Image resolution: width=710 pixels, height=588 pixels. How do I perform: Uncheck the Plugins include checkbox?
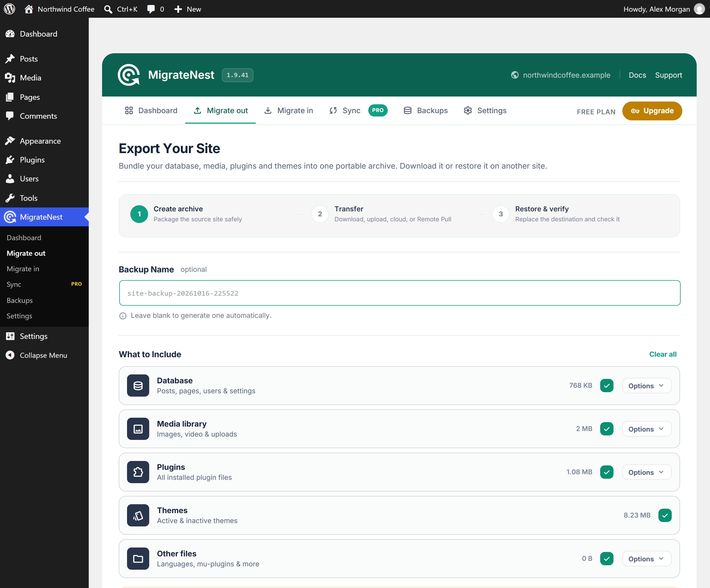pos(607,472)
